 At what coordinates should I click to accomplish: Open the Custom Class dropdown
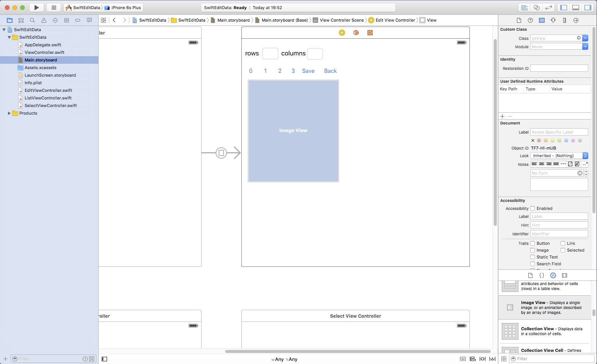(585, 38)
